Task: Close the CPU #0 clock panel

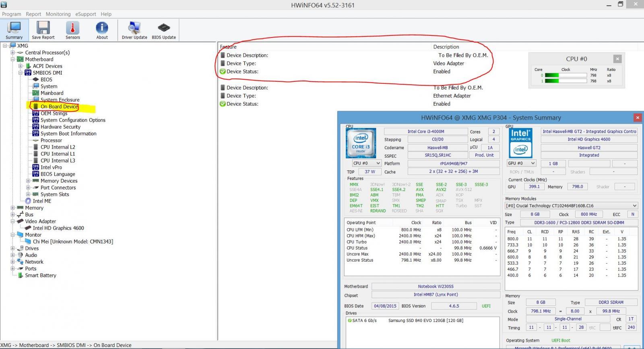Action: 617,59
